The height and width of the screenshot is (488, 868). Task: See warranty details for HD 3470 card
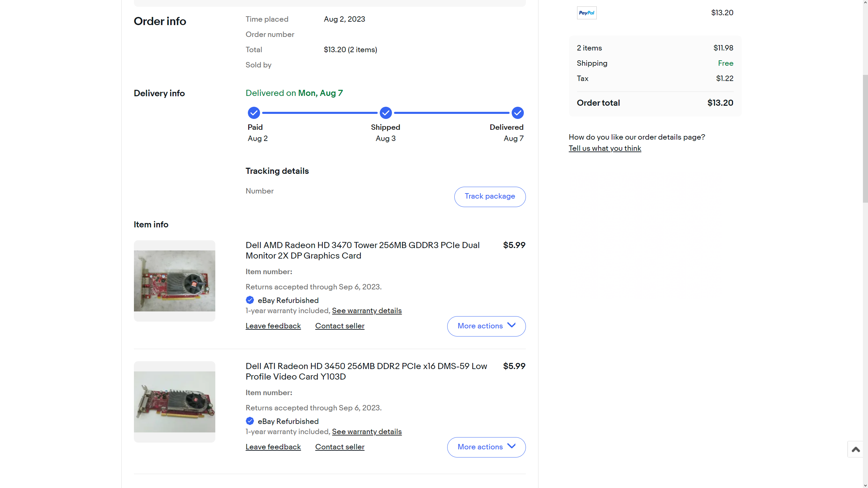(x=367, y=311)
